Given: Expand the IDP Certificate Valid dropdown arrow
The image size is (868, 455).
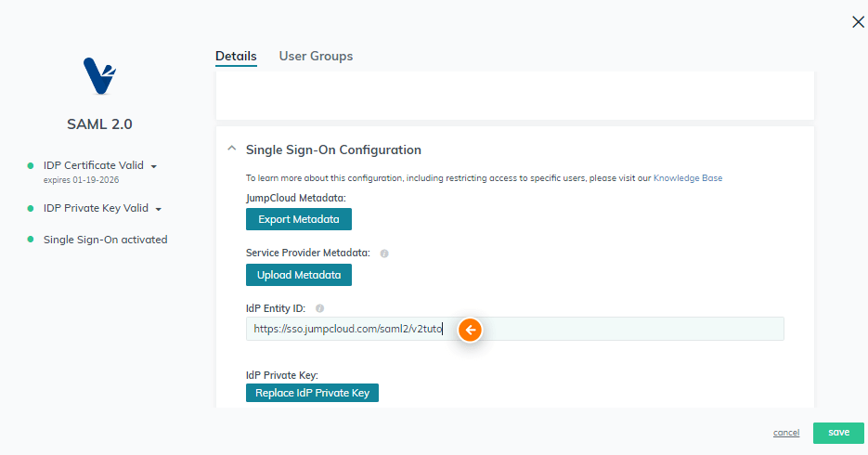Looking at the screenshot, I should coord(154,166).
